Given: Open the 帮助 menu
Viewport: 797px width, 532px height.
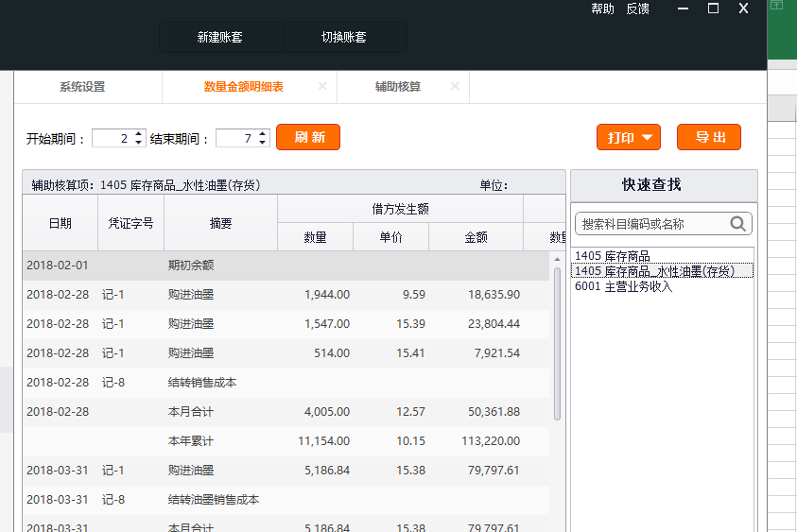Looking at the screenshot, I should (x=602, y=9).
